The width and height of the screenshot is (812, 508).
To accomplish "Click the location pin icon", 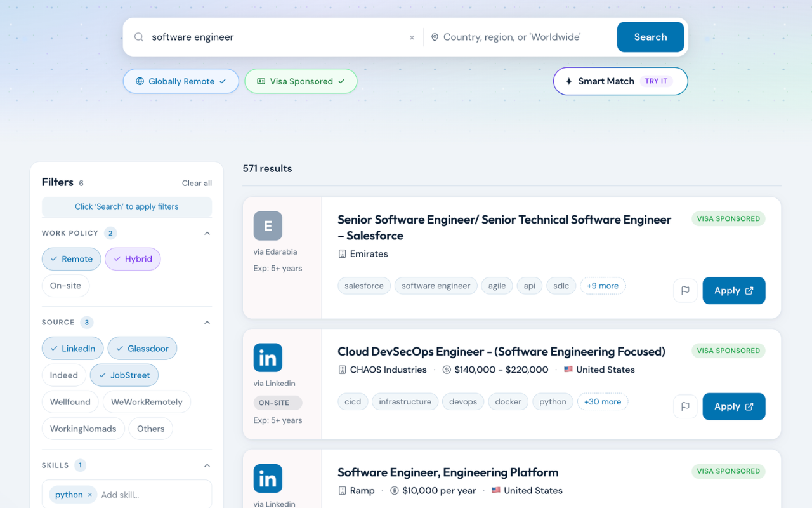I will tap(435, 37).
